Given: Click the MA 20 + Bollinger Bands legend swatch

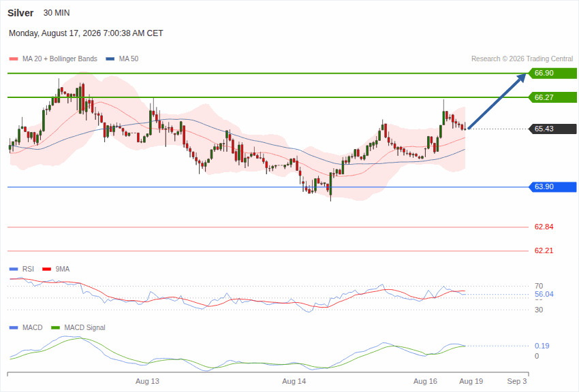Looking at the screenshot, I should [x=14, y=59].
